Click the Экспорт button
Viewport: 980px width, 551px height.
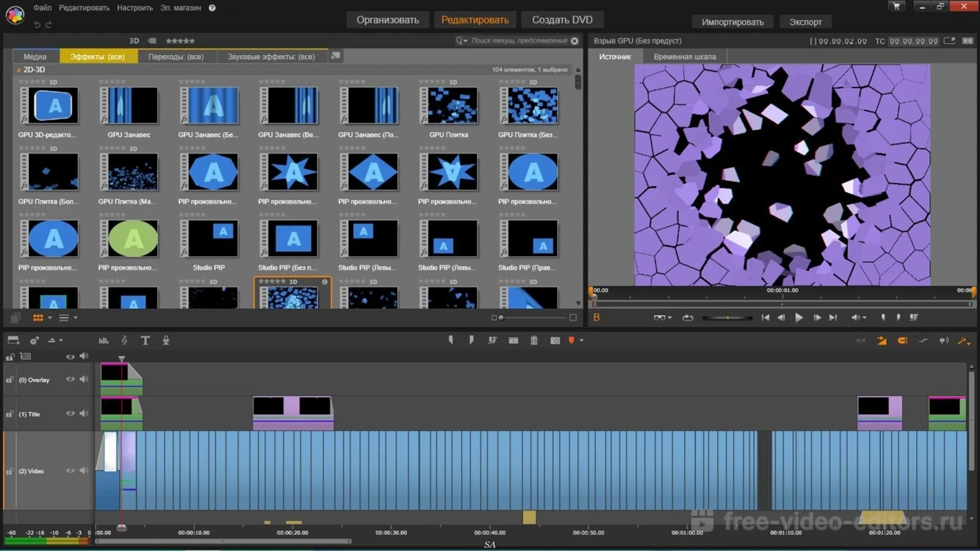click(x=806, y=22)
